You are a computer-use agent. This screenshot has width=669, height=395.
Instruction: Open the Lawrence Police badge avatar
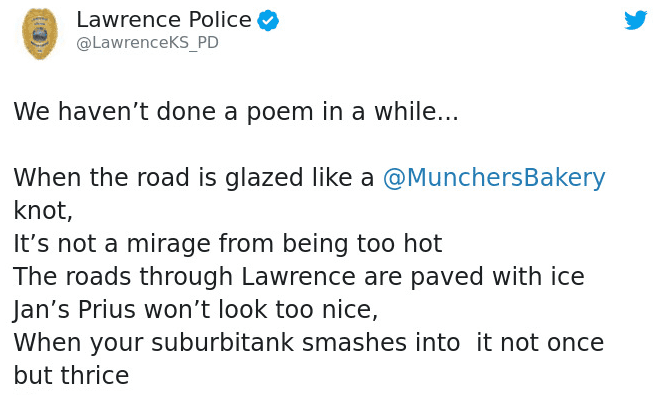(x=40, y=34)
